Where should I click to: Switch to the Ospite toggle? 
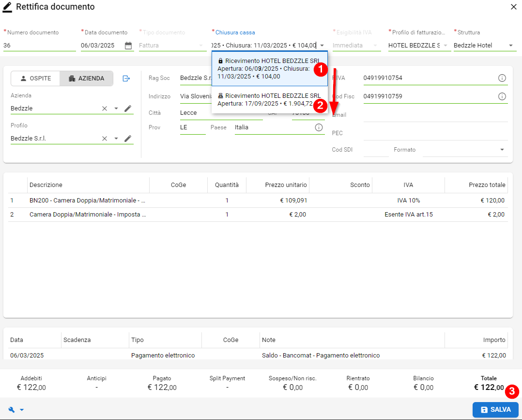click(35, 78)
